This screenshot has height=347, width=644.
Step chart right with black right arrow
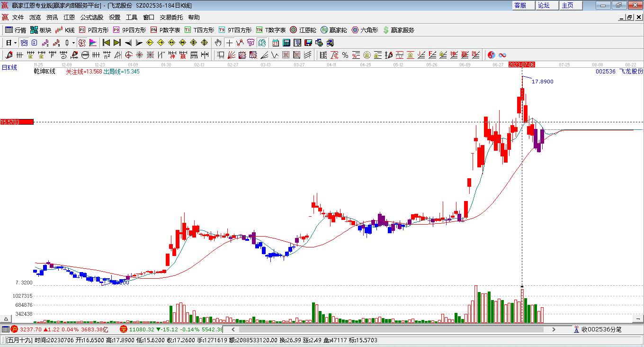click(139, 43)
